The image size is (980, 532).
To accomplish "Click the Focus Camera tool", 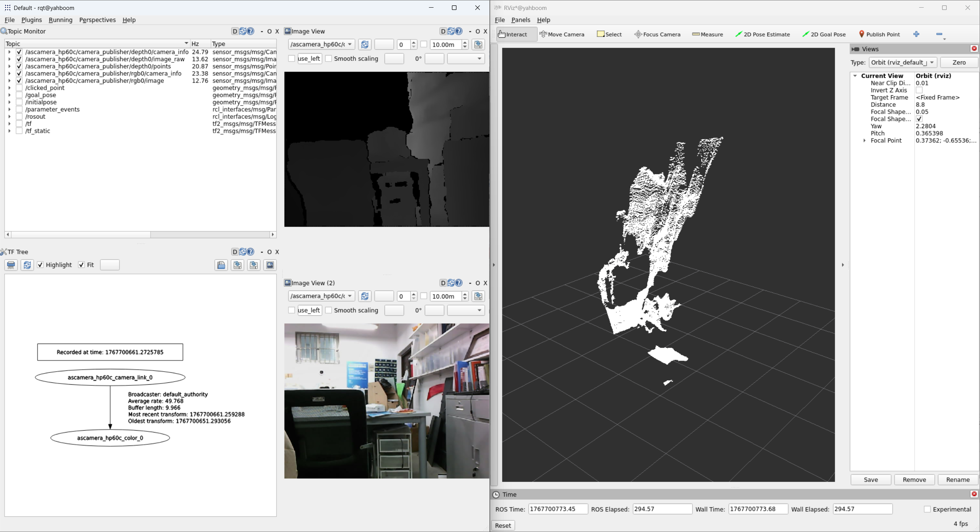I will pos(657,34).
